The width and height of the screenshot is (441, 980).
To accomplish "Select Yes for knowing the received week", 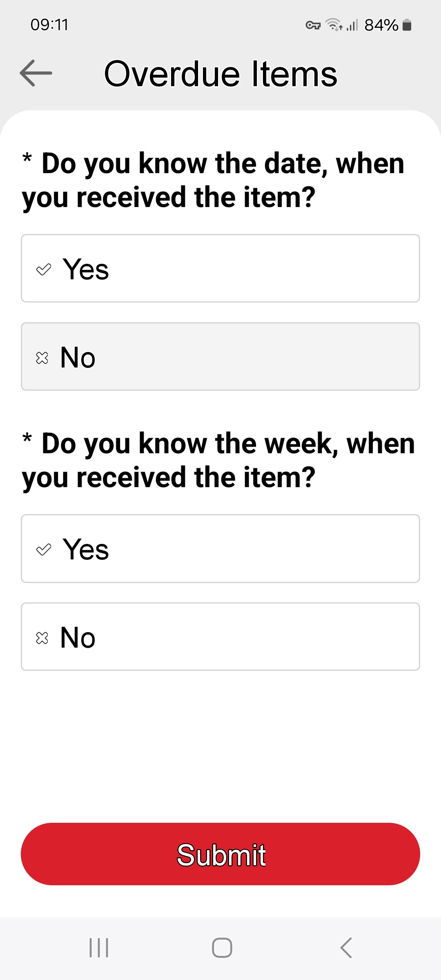I will point(220,548).
